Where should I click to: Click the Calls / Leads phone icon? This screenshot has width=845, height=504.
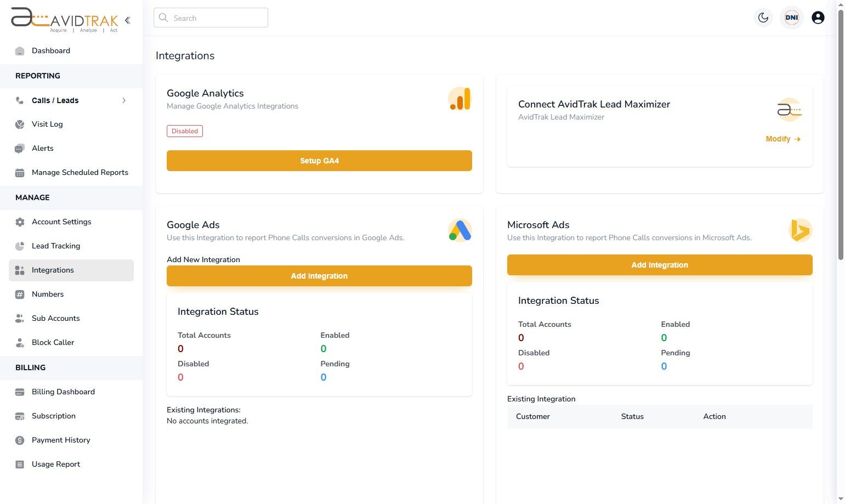[x=20, y=100]
